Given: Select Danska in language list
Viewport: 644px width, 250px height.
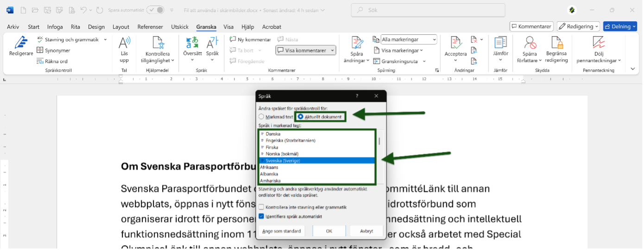Looking at the screenshot, I should coord(317,133).
